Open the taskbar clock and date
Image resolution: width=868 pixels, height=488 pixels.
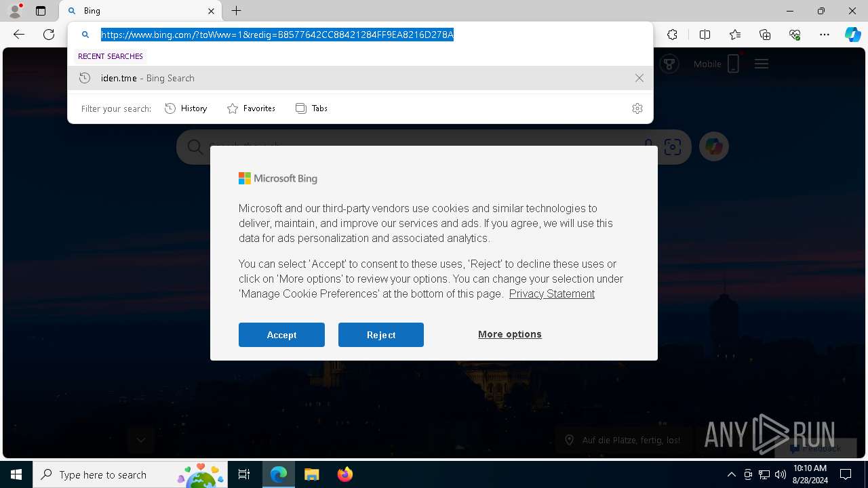pos(810,474)
